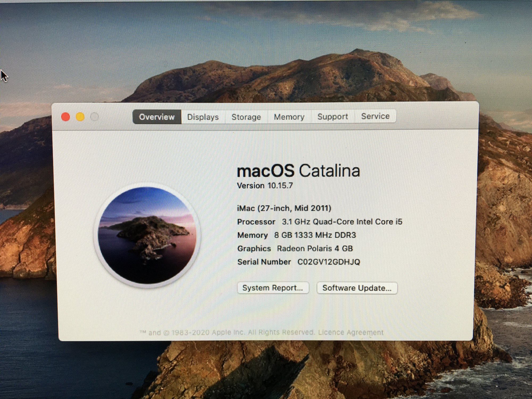Open the Storage tab
Image resolution: width=532 pixels, height=399 pixels.
click(246, 117)
